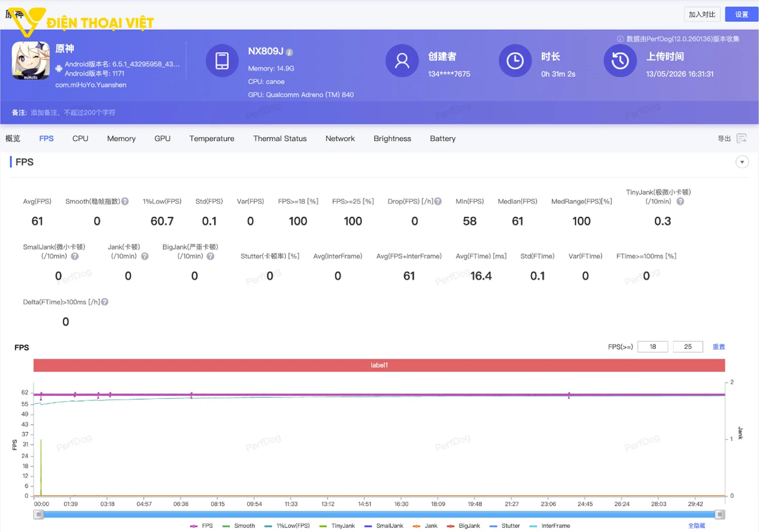Click the 加入对比 compare button

coord(702,14)
